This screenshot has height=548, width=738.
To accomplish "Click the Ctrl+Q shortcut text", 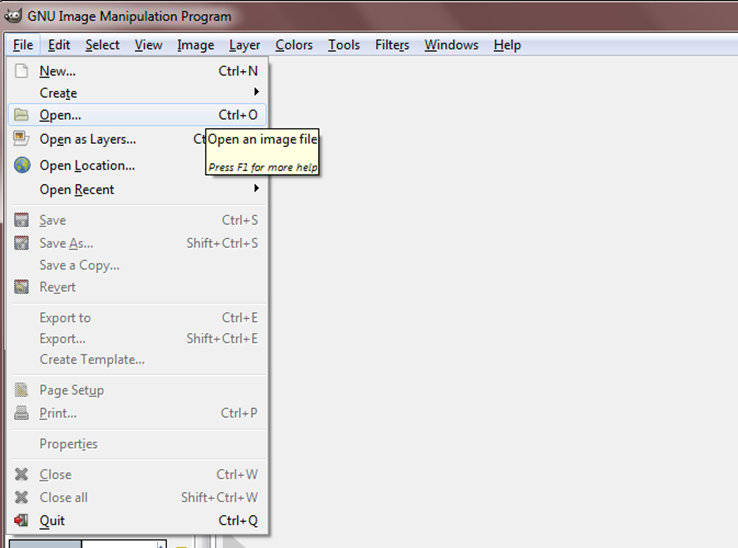I will pos(238,521).
